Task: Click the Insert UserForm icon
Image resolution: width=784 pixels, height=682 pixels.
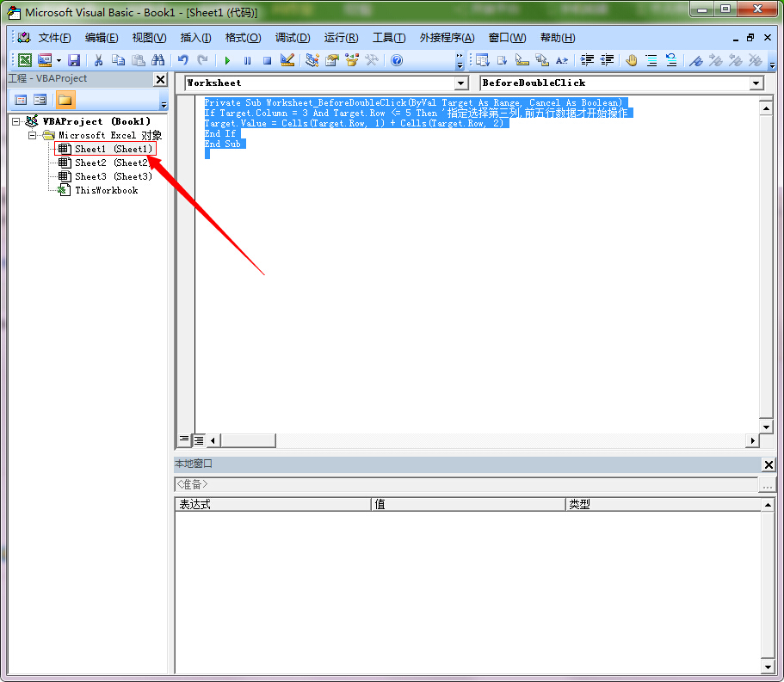Action: coord(45,60)
